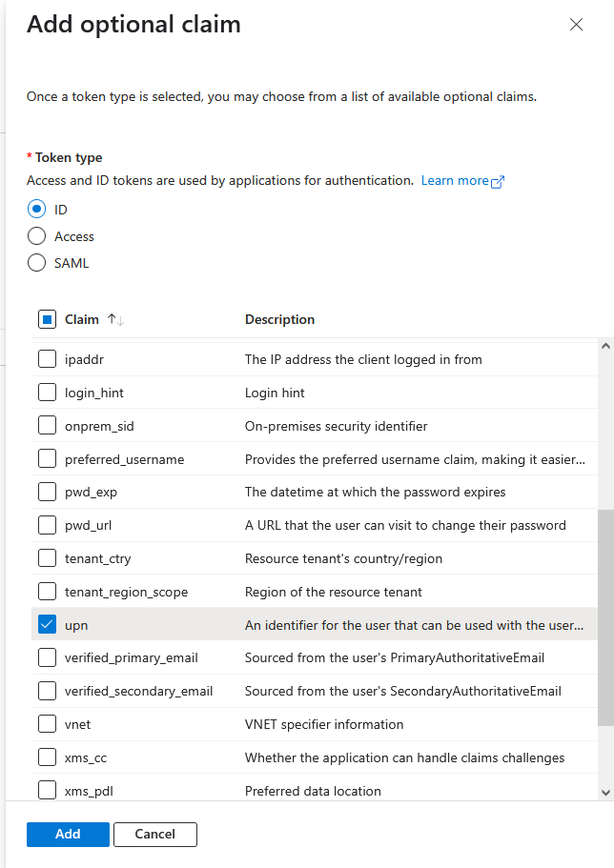This screenshot has width=614, height=868.
Task: Select the ID token type radio button
Action: point(37,210)
